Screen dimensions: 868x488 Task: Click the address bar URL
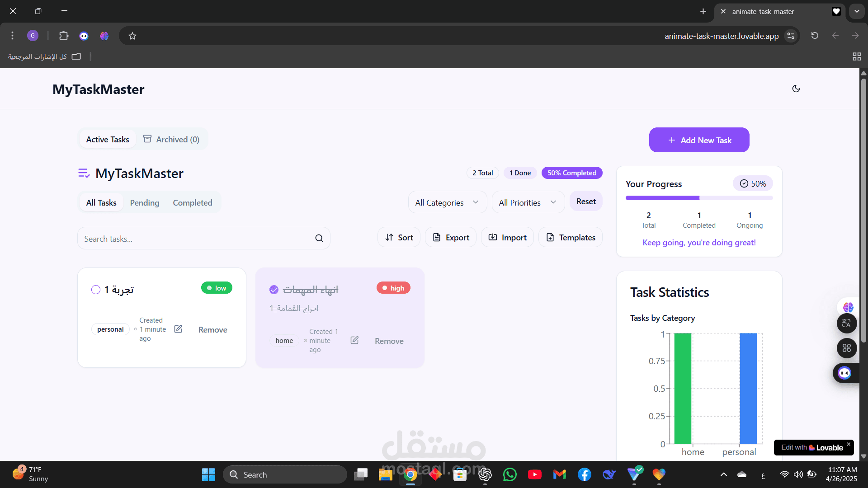(722, 36)
